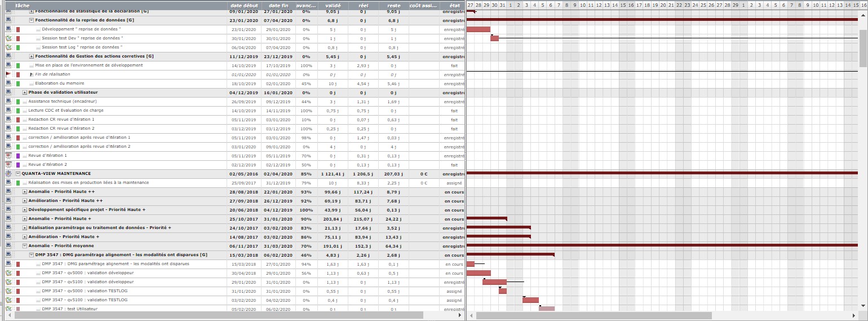The height and width of the screenshot is (321, 868).
Task: Click Gantt bar for Développement reprise de données
Action: coord(479,29)
